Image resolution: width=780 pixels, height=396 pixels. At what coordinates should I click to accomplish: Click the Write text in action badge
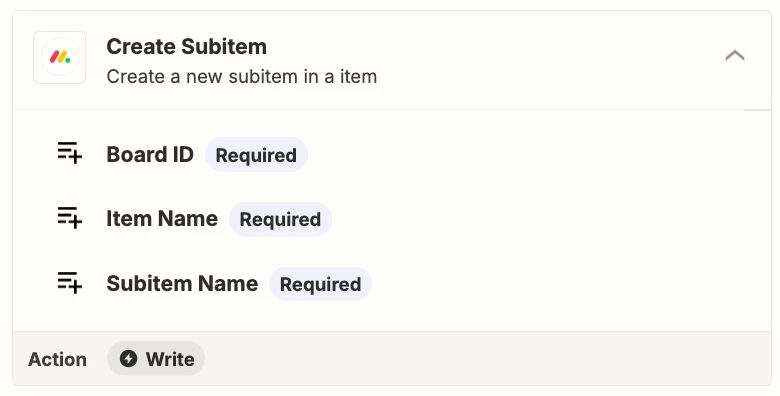point(170,359)
